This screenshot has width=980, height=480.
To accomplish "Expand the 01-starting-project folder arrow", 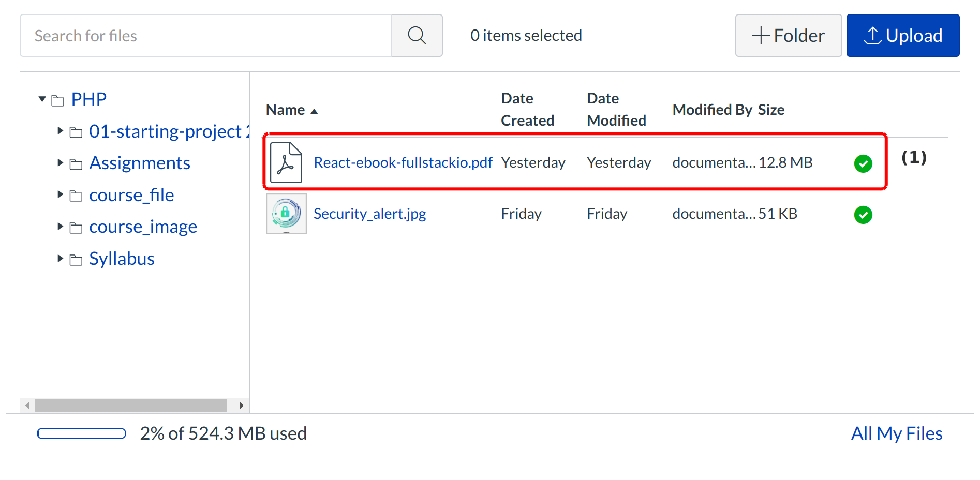I will tap(61, 131).
